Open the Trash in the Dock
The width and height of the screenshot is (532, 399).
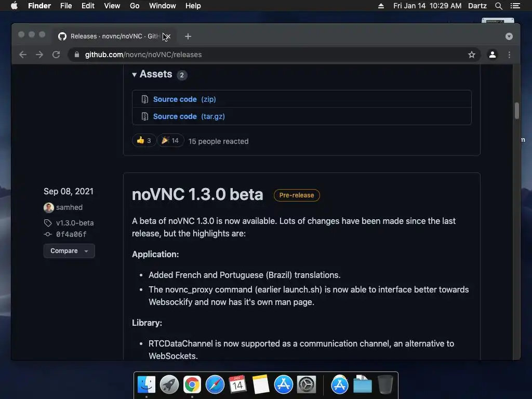pyautogui.click(x=385, y=384)
